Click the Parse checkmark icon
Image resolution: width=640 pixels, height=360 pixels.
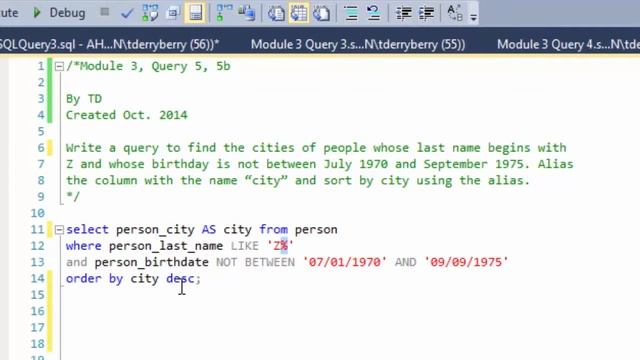tap(127, 13)
